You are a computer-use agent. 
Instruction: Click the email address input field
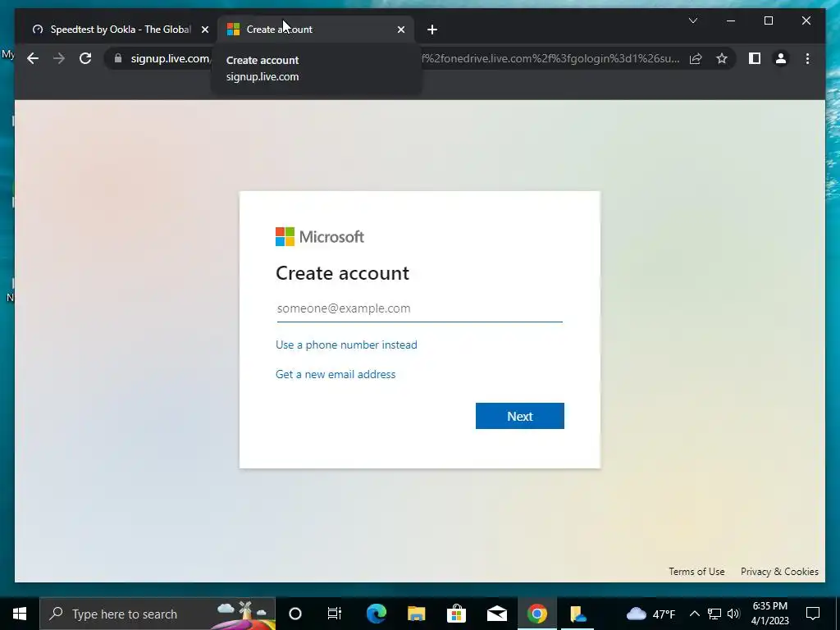pos(419,308)
